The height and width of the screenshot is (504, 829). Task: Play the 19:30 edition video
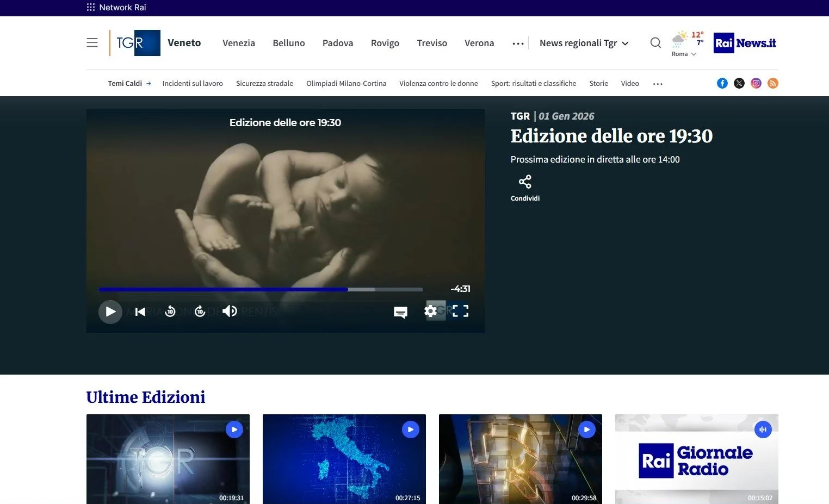pos(110,312)
